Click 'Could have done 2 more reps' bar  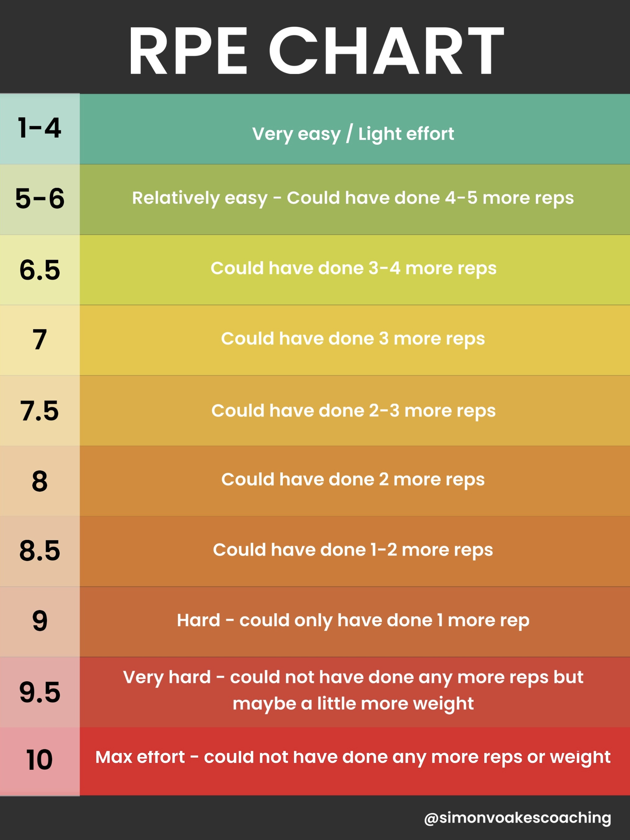[353, 480]
